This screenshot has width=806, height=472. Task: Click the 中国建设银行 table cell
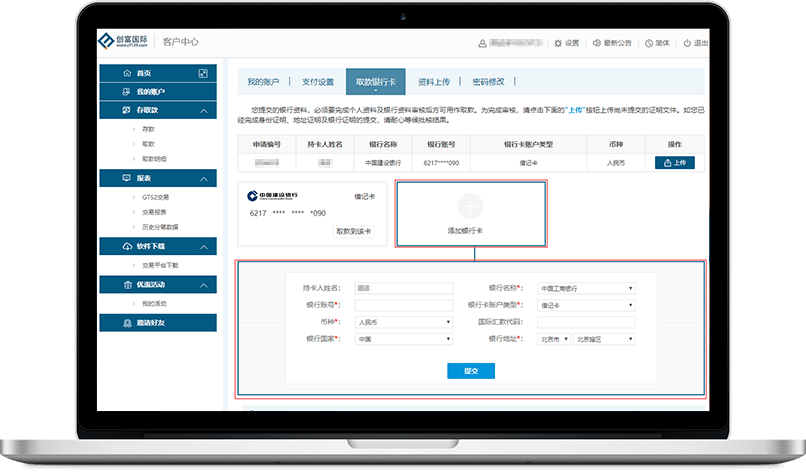click(383, 163)
